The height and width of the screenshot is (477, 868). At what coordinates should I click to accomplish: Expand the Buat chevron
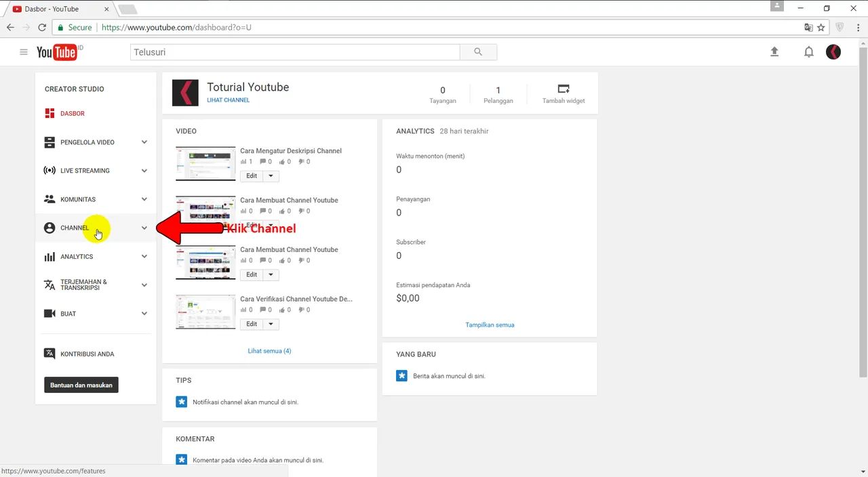coord(144,314)
